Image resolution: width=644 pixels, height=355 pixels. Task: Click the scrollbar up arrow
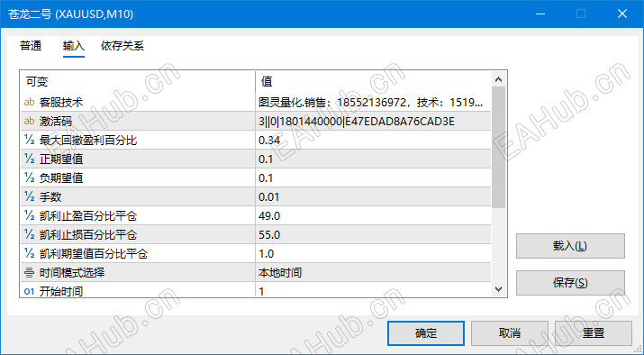(499, 79)
